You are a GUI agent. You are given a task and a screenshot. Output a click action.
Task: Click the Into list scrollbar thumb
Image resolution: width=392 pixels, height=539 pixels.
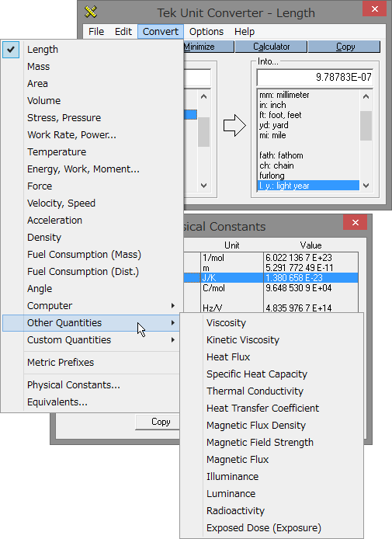(366, 126)
